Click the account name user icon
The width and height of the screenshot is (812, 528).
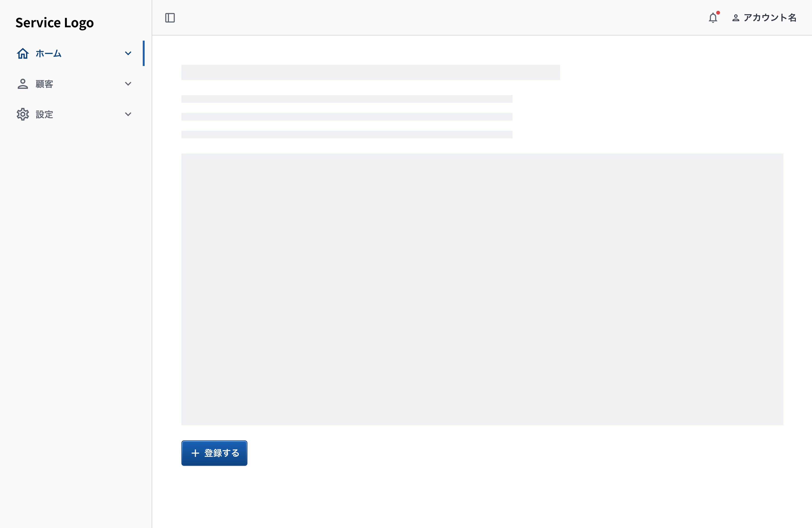(x=736, y=18)
